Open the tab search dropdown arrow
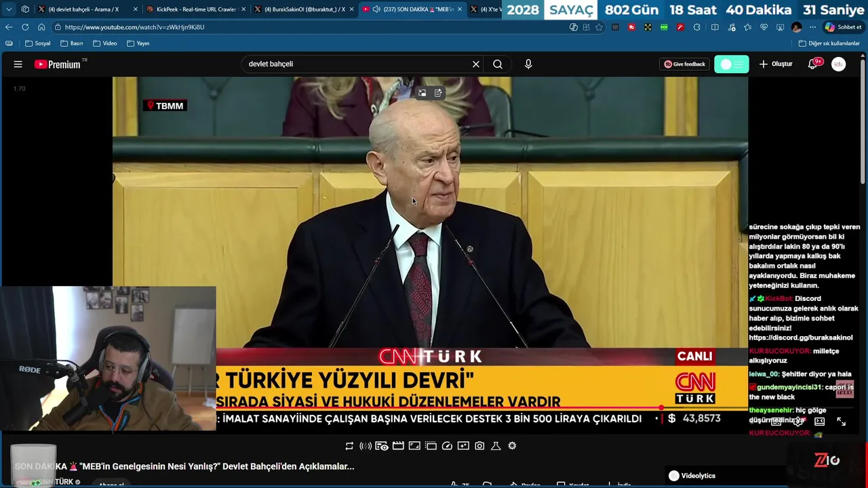Viewport: 868px width, 488px height. 9,9
